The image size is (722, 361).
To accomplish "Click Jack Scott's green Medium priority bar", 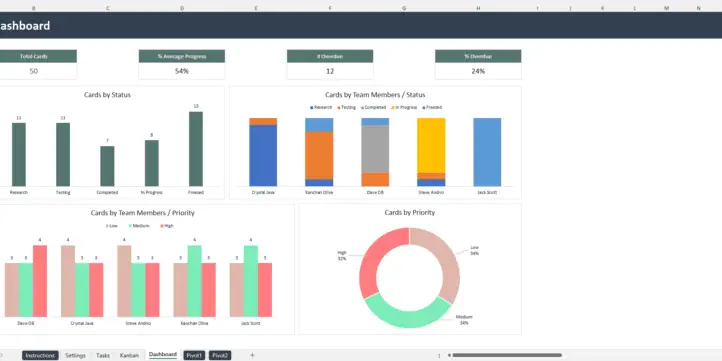I will pos(250,281).
